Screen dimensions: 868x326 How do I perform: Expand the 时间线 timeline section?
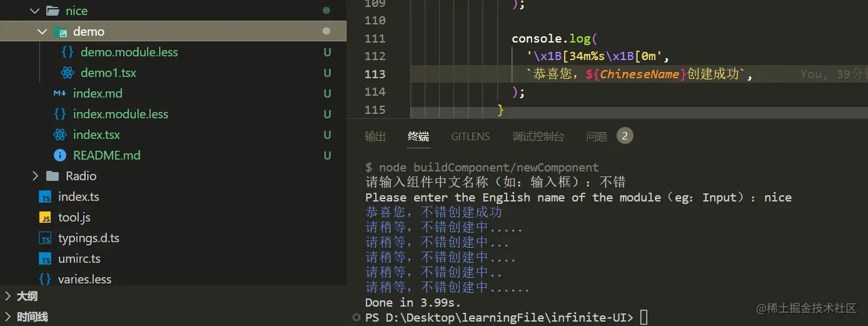(x=8, y=317)
